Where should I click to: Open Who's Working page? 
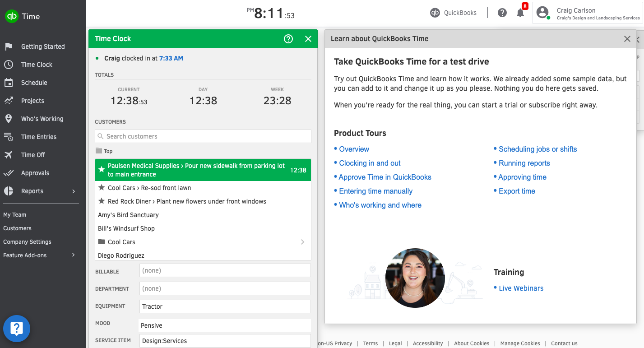point(42,119)
